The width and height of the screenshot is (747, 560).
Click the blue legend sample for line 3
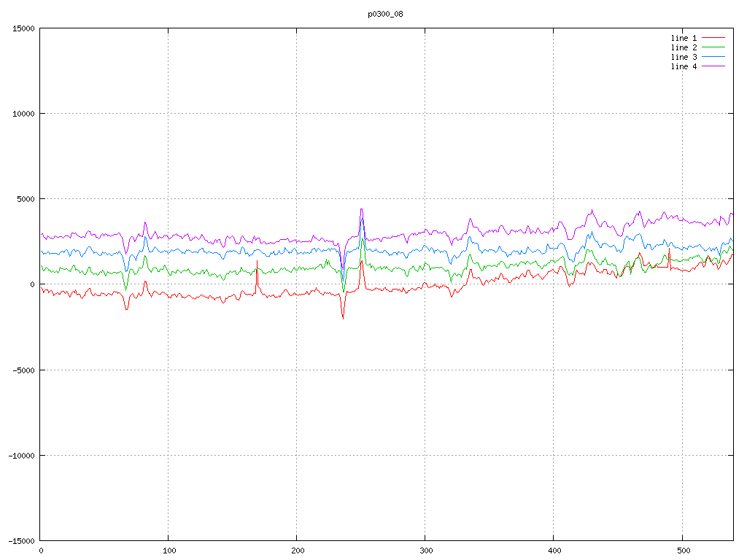pyautogui.click(x=713, y=57)
